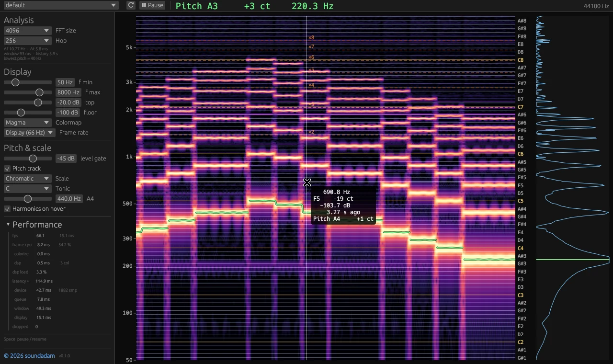Click the 440.0 Hz A4 value
This screenshot has width=613, height=364.
(69, 199)
